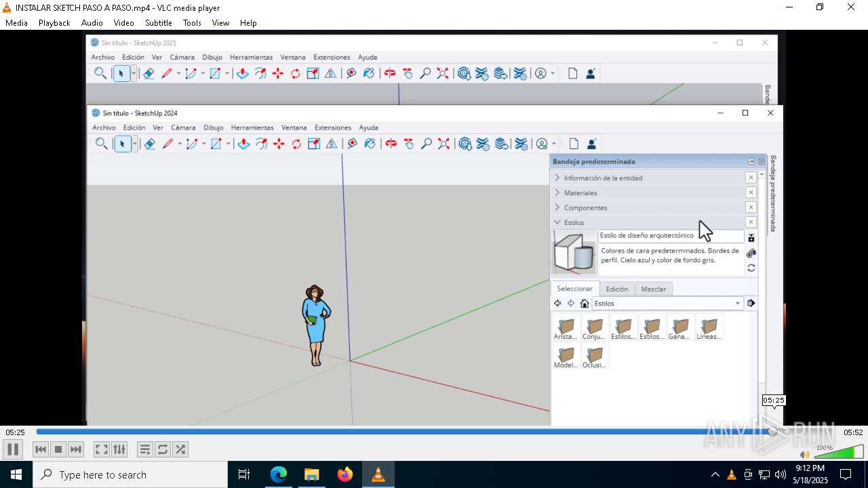Screen dimensions: 868x488
Task: Toggle VLC loop mode
Action: [x=163, y=449]
